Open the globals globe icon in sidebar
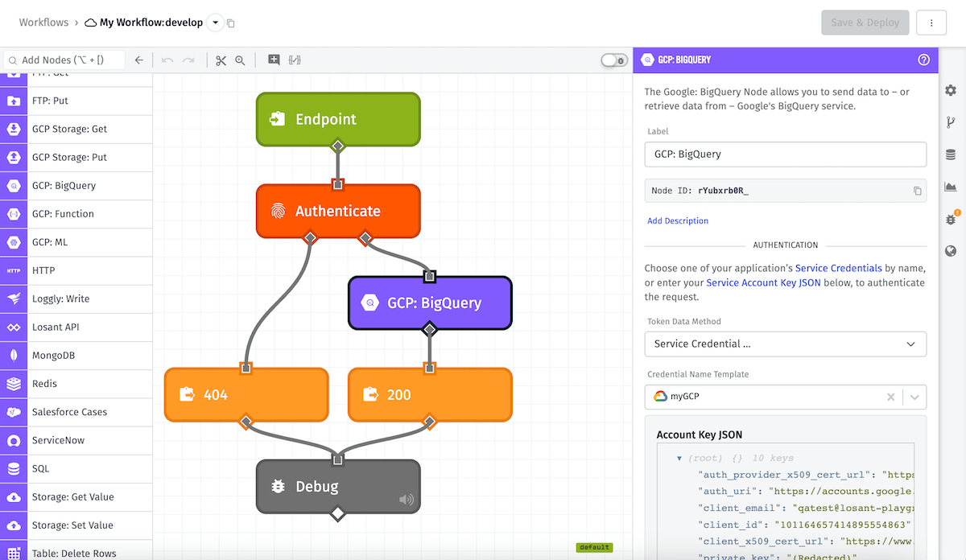The height and width of the screenshot is (560, 966). coord(951,251)
